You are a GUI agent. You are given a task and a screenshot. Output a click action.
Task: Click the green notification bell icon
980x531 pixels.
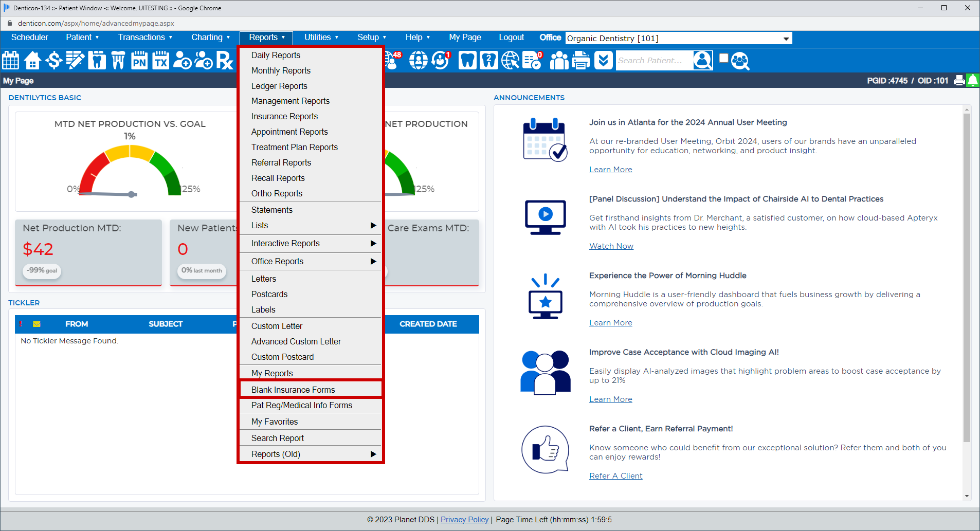tap(973, 81)
